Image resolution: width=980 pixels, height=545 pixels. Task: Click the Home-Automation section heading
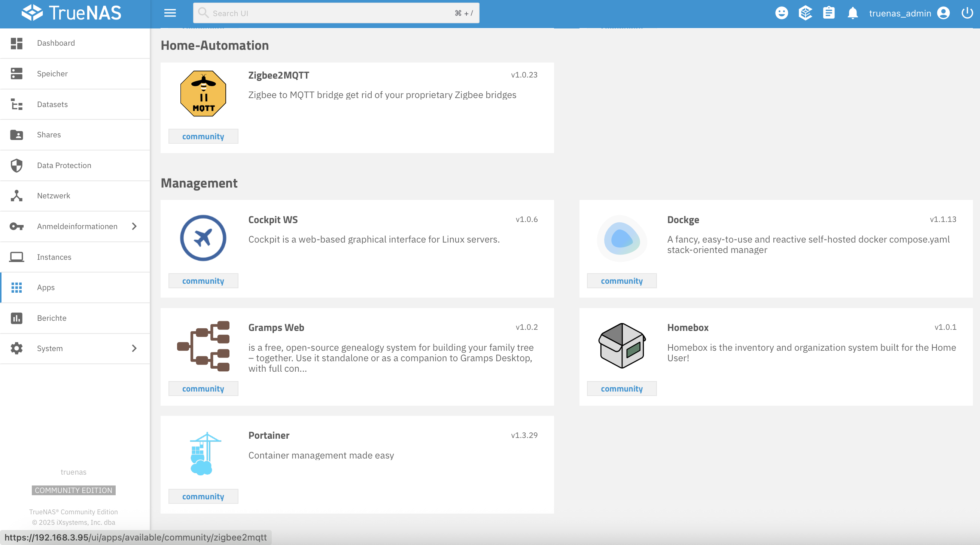tap(214, 46)
